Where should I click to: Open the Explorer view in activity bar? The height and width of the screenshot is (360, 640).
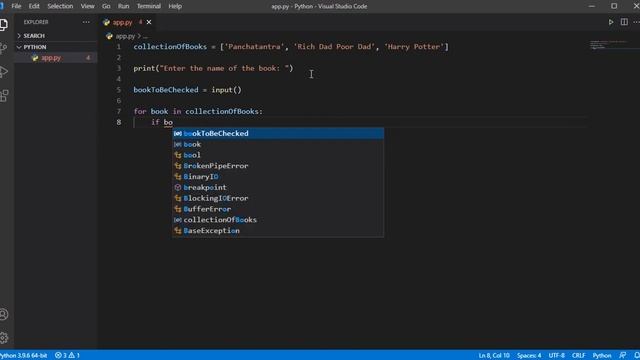4,25
